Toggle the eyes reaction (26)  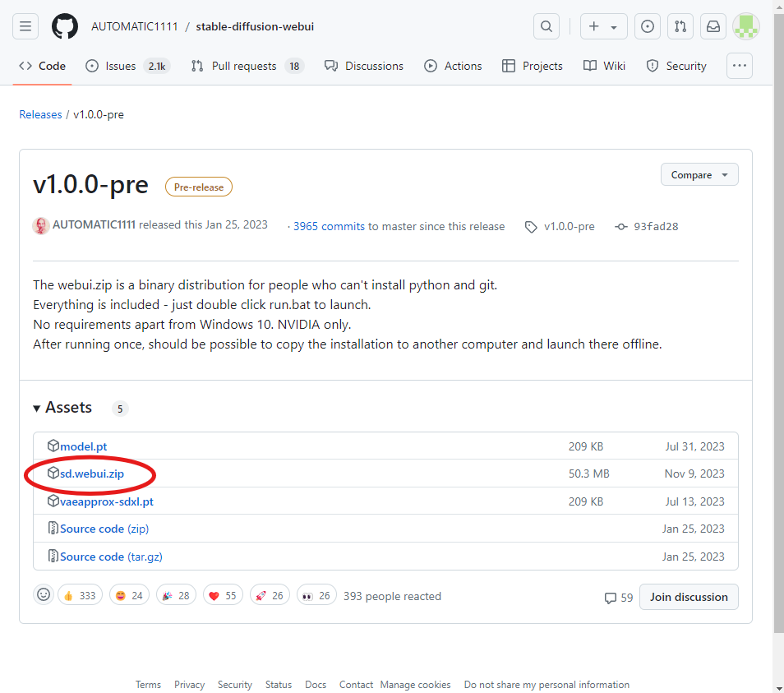coord(316,595)
